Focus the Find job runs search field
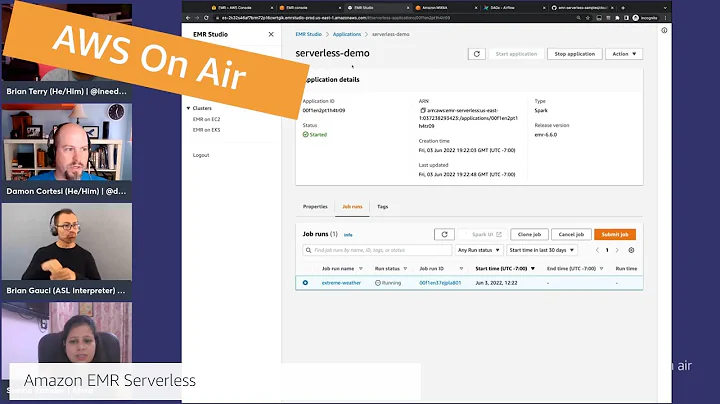The height and width of the screenshot is (404, 720). point(377,250)
